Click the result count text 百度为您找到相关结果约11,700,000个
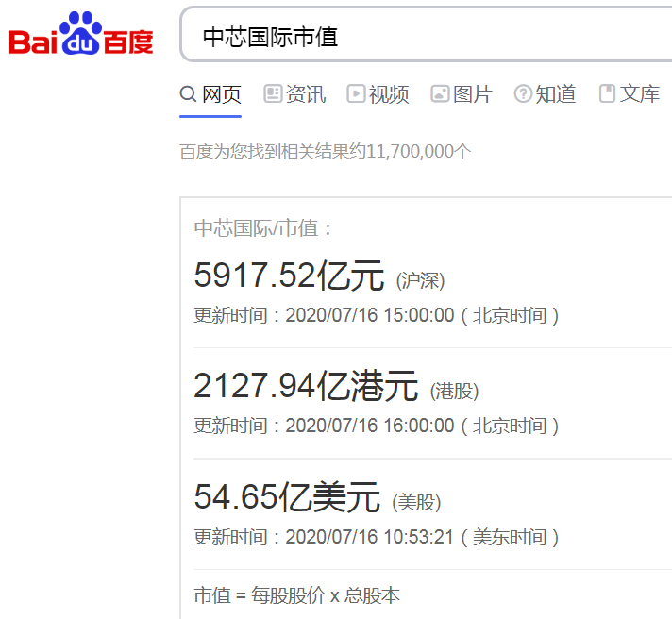 (x=326, y=152)
